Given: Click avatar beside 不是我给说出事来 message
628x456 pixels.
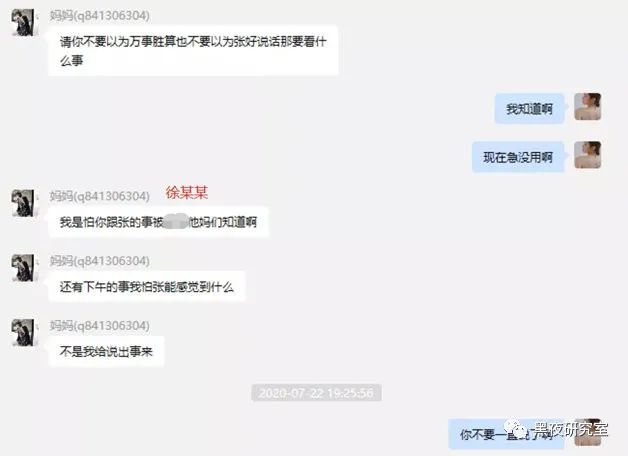Looking at the screenshot, I should pyautogui.click(x=23, y=332).
